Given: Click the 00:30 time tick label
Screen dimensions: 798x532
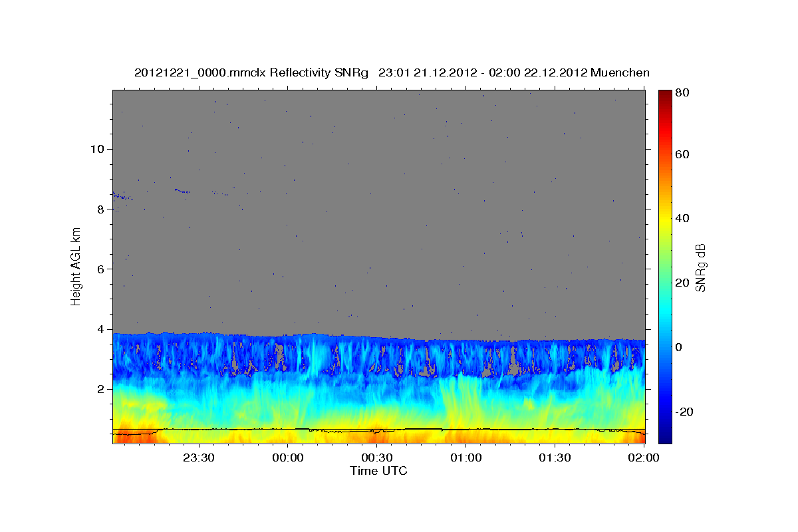Looking at the screenshot, I should point(377,458).
